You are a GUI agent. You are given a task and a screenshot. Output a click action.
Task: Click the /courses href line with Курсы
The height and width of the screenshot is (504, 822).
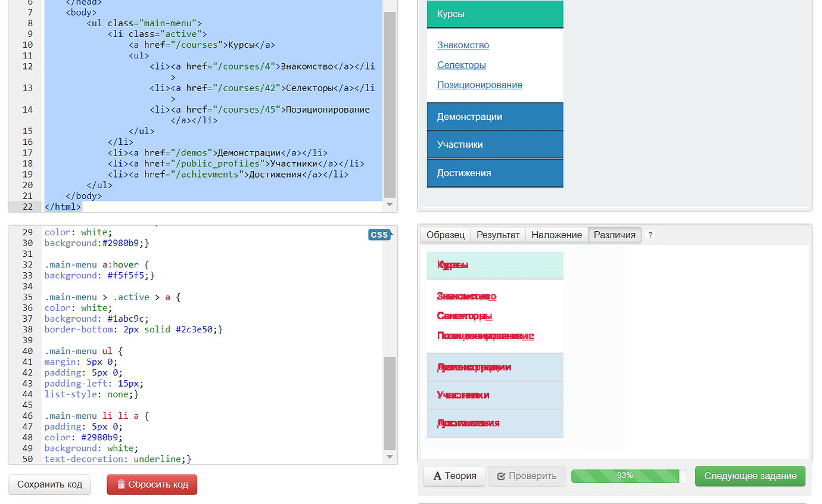(202, 45)
